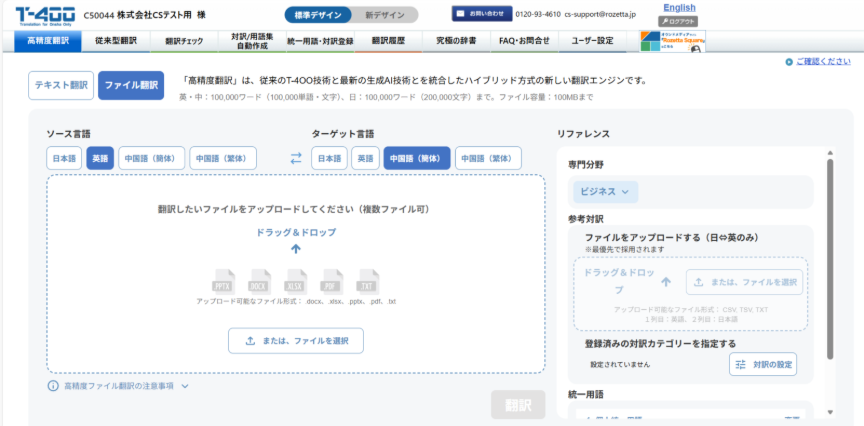Click the English language link

point(679,7)
